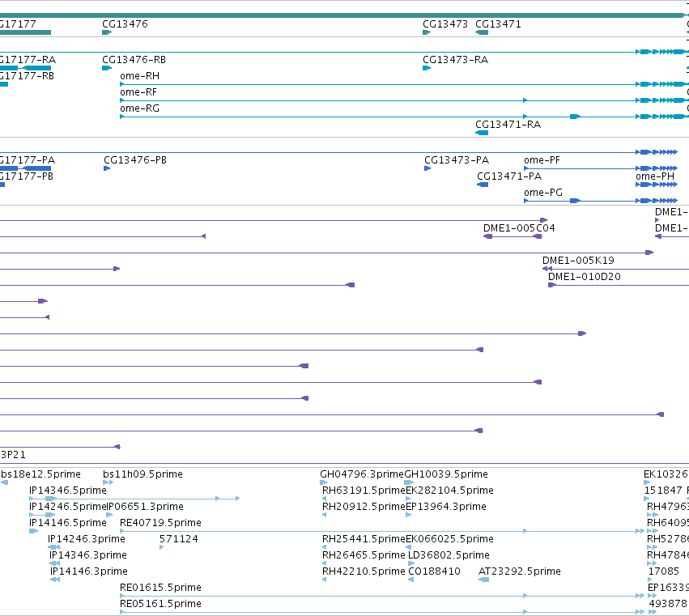Click the CG13476-PB protein label
The height and width of the screenshot is (616, 689).
[x=135, y=160]
